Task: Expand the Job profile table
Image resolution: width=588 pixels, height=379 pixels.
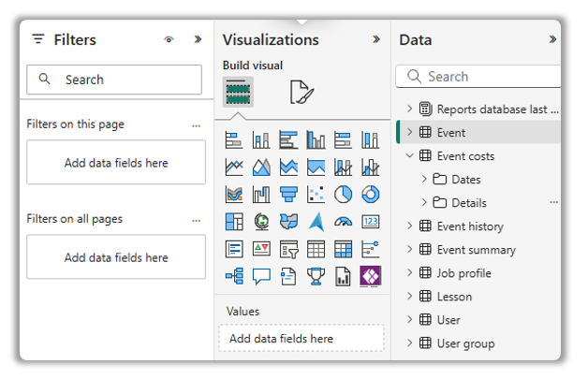Action: click(409, 272)
